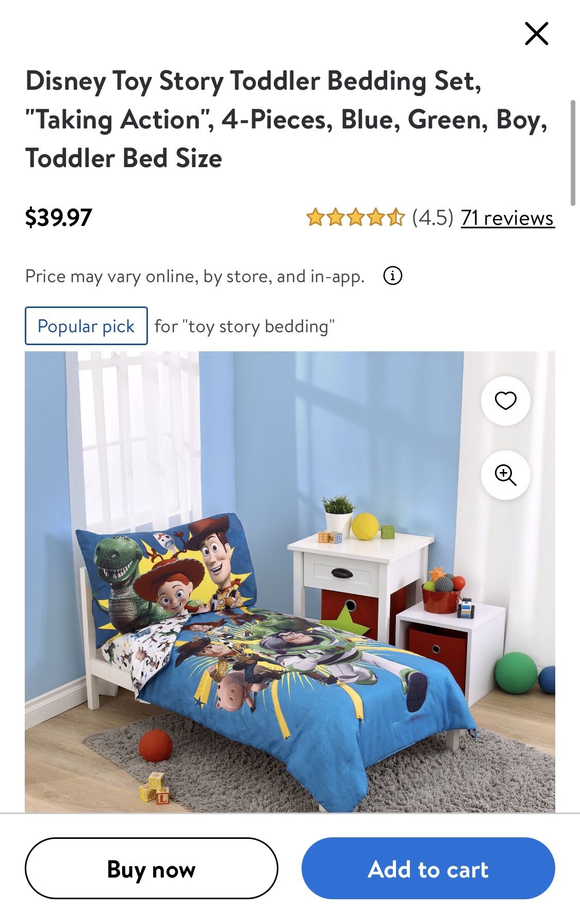Screen dimensions: 580x924
Task: Click the $39.97 price label
Action: [58, 217]
